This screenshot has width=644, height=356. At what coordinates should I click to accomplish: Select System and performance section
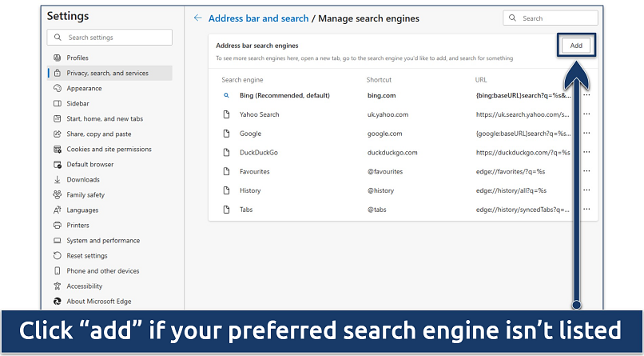[103, 241]
